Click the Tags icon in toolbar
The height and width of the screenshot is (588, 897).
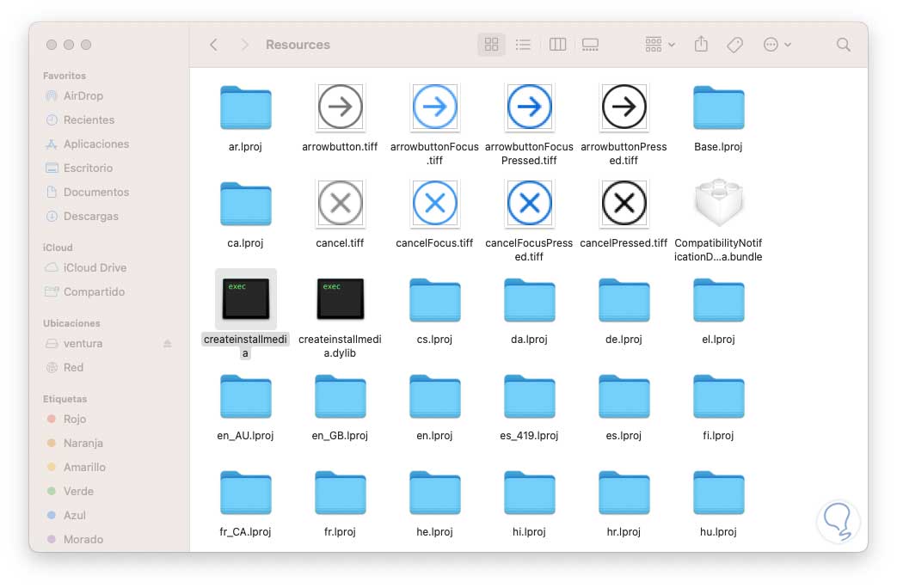734,45
